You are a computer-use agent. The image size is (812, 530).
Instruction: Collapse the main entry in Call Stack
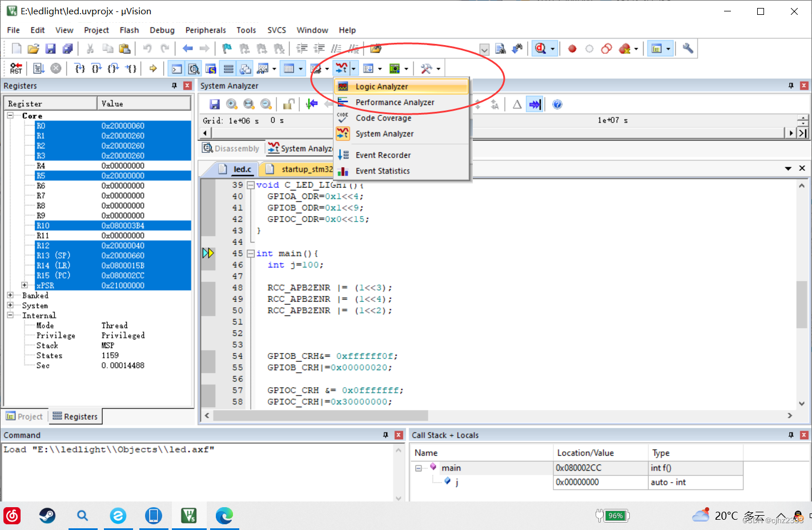pyautogui.click(x=419, y=468)
